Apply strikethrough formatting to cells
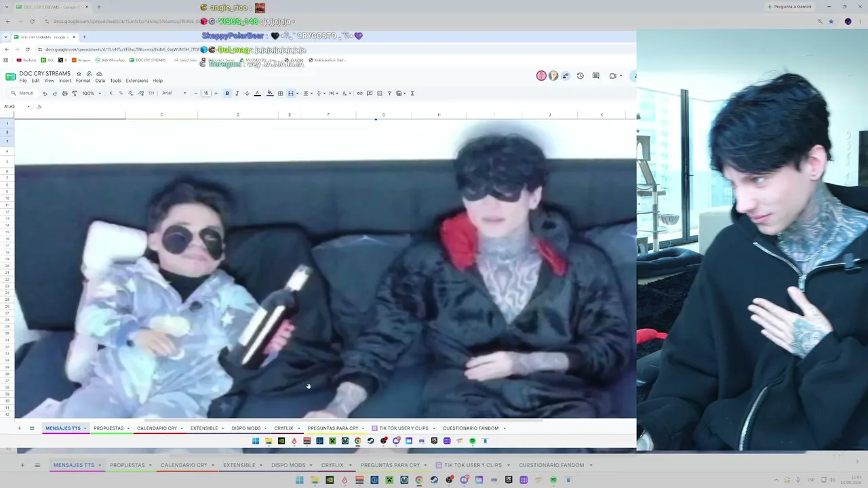This screenshot has width=868, height=488. point(247,94)
